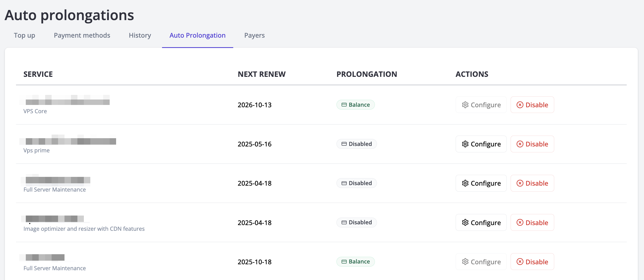Click Balance badge in 2025-10-18 row
The width and height of the screenshot is (644, 280).
coord(356,262)
